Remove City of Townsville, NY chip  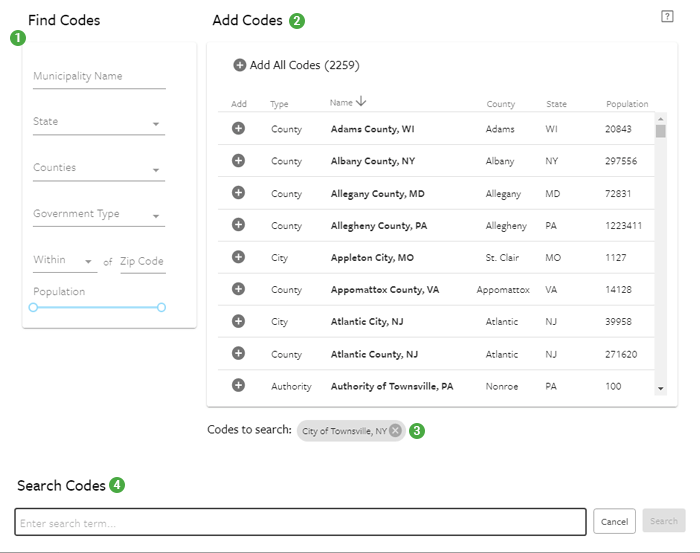tap(395, 431)
